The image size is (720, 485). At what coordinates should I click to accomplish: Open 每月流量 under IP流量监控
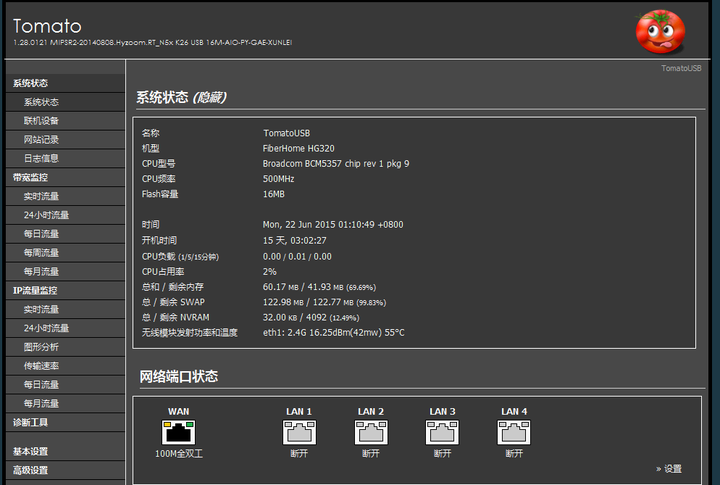coord(65,403)
